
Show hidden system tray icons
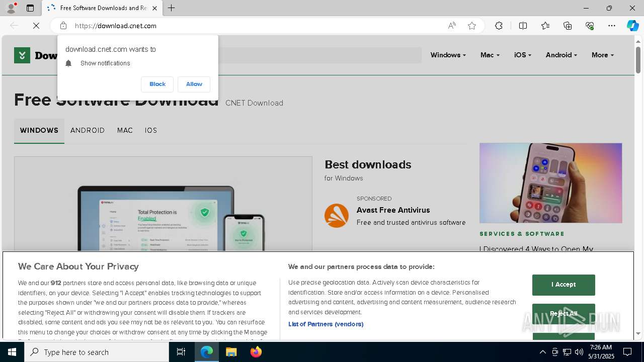[x=542, y=352]
